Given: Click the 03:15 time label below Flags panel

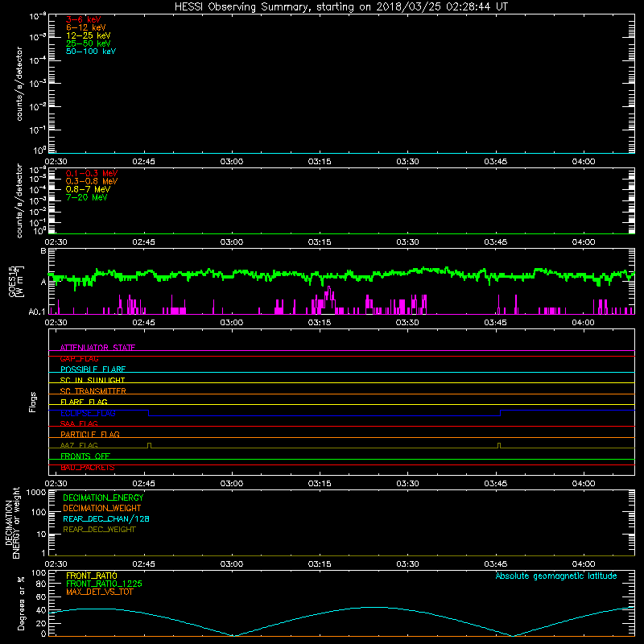Looking at the screenshot, I should click(x=320, y=484).
